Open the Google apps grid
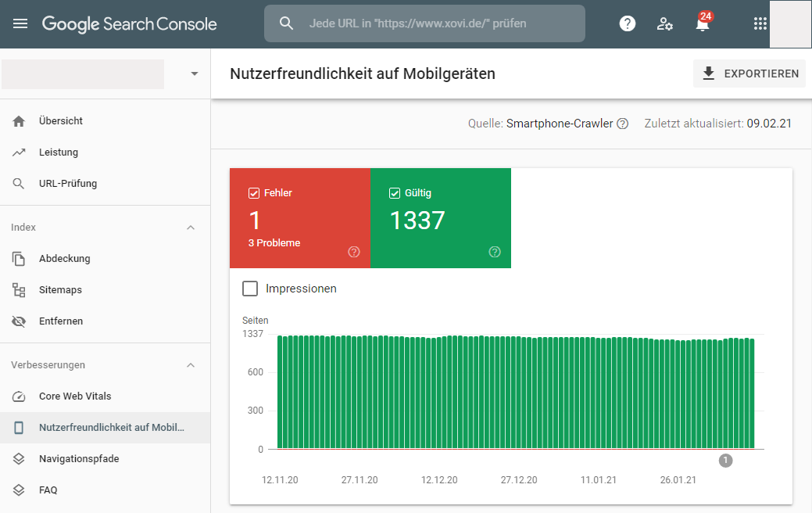The width and height of the screenshot is (812, 513). pos(760,23)
